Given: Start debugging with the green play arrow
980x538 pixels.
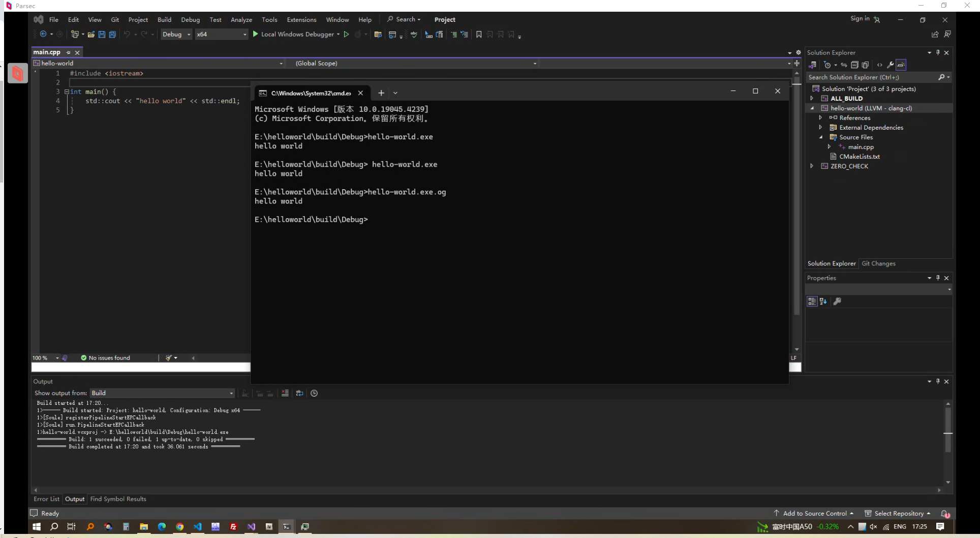Looking at the screenshot, I should (256, 34).
